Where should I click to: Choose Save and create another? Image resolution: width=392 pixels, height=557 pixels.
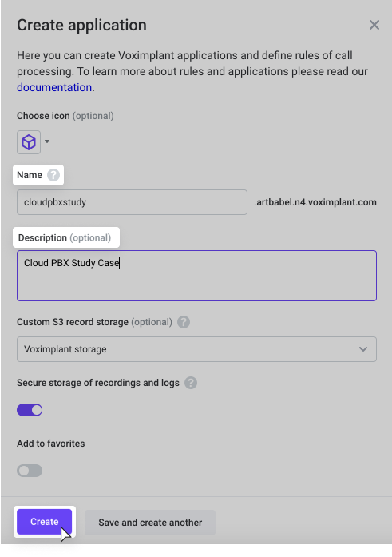point(150,523)
